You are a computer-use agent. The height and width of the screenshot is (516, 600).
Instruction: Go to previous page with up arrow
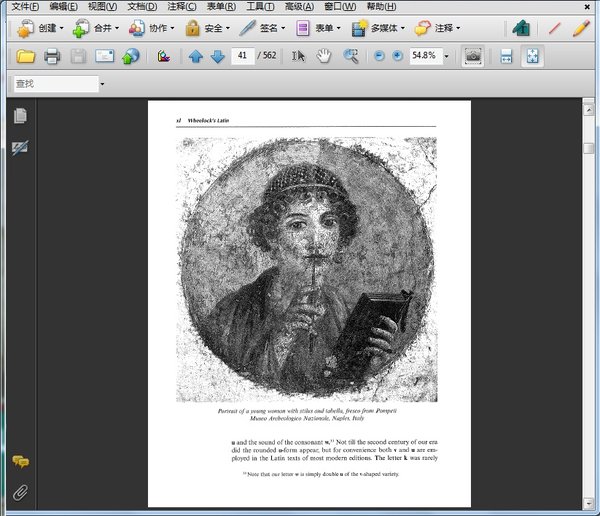coord(196,56)
